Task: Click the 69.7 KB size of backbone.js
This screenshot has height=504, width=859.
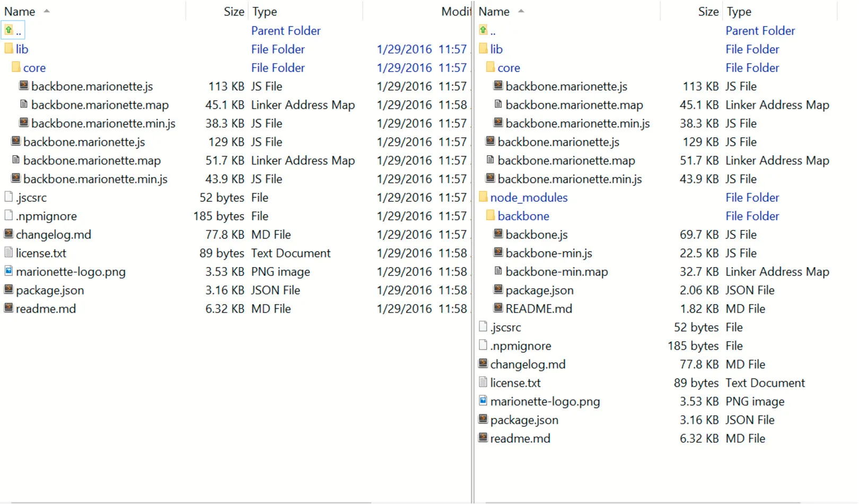Action: 699,235
